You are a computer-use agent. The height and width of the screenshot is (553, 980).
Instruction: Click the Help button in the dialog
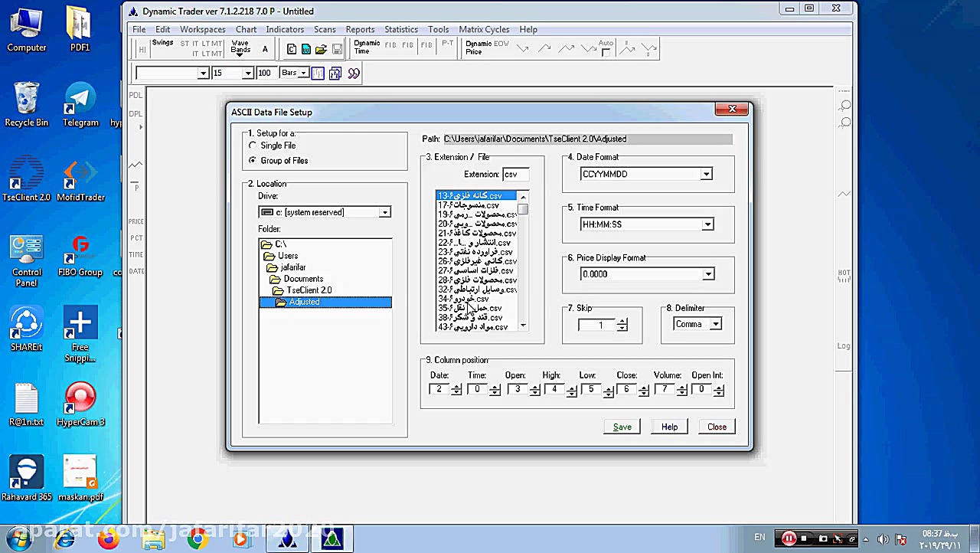click(669, 427)
